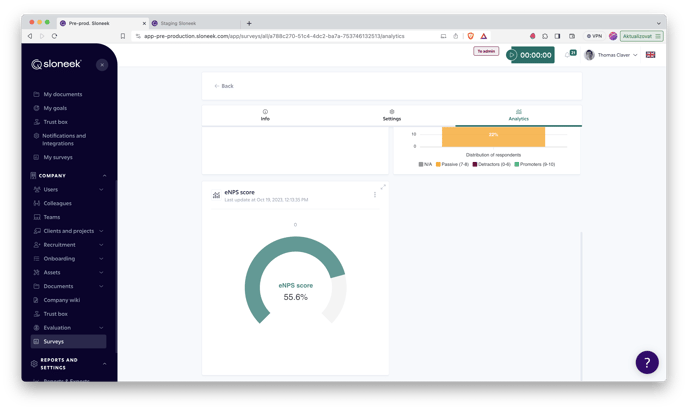Switch to the Info tab
This screenshot has width=688, height=410.
(265, 115)
